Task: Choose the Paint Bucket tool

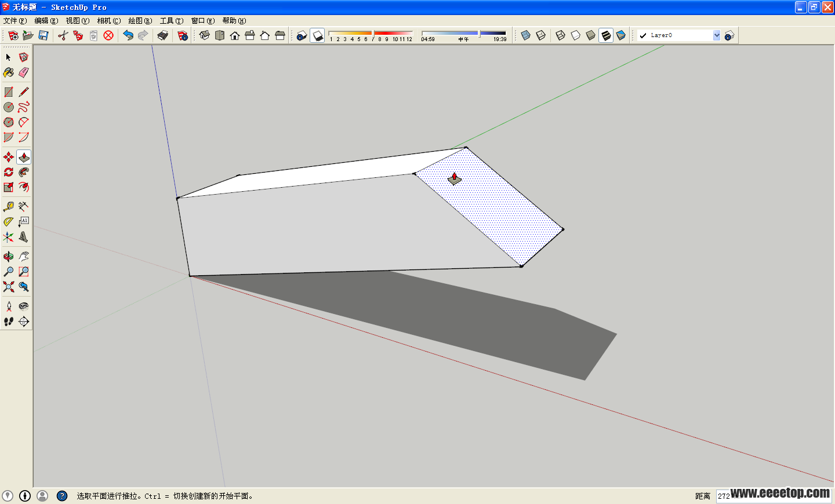Action: tap(9, 72)
